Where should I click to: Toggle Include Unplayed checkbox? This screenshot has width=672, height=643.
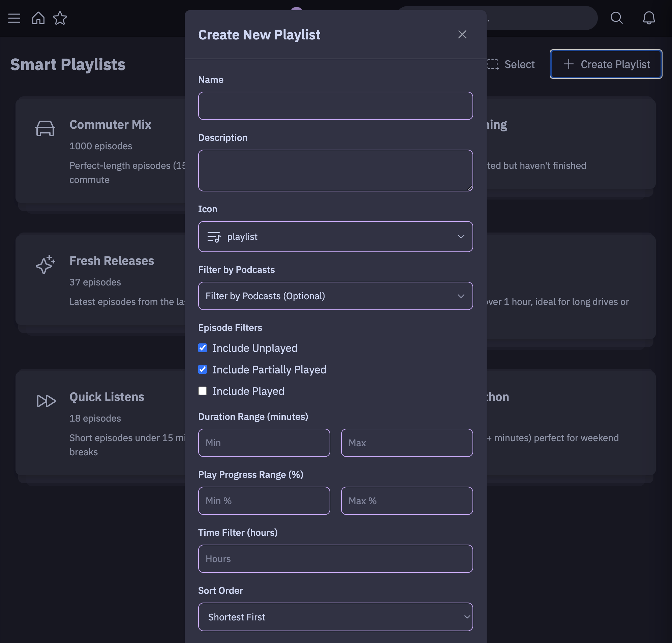tap(203, 348)
